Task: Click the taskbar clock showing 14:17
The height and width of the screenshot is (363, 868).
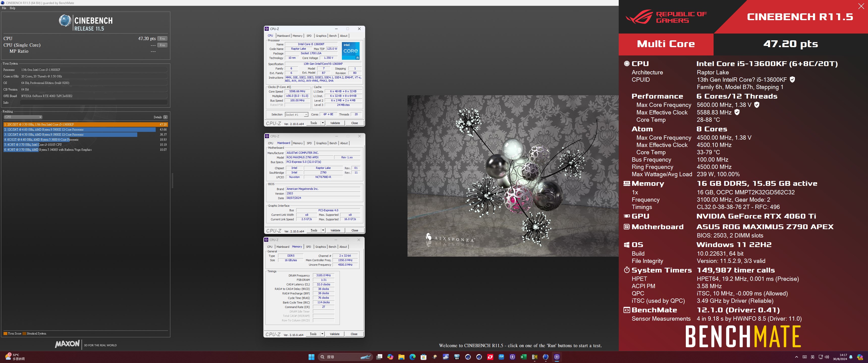Action: pyautogui.click(x=840, y=357)
